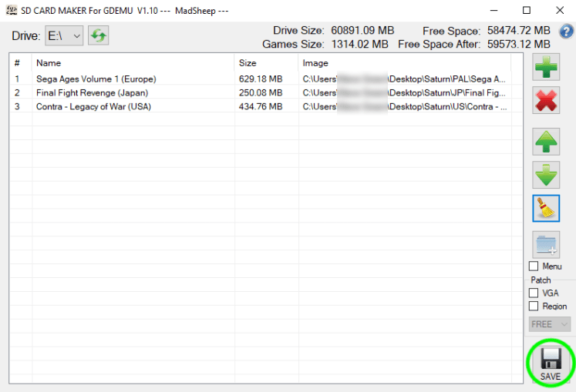576x392 pixels.
Task: Click the folder add icon
Action: 546,244
